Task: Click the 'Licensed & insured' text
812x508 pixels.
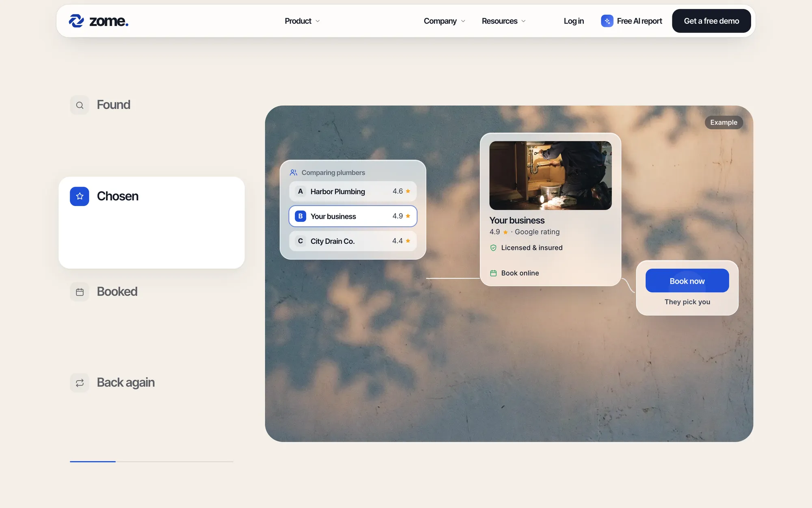Action: (x=532, y=248)
